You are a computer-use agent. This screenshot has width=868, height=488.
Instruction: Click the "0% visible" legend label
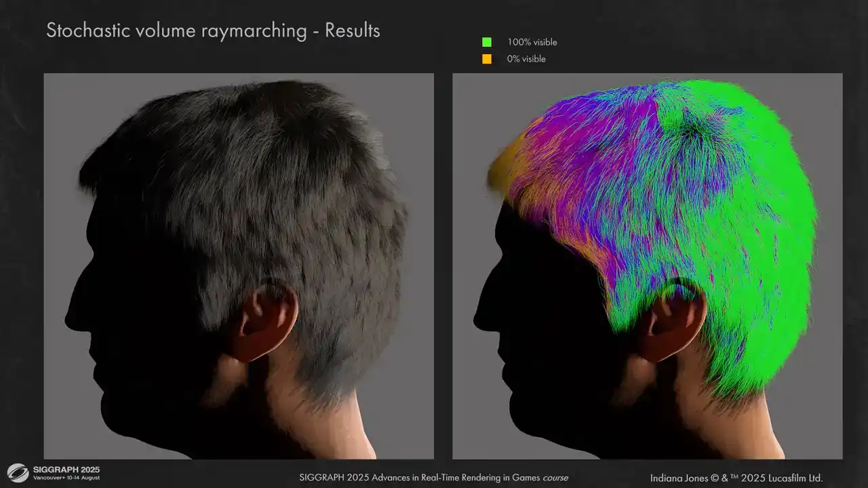point(526,59)
